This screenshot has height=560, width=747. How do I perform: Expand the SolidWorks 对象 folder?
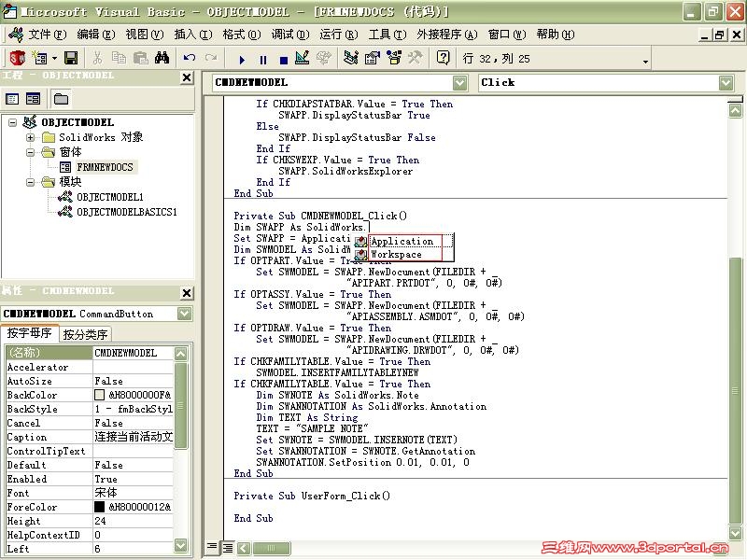click(31, 137)
